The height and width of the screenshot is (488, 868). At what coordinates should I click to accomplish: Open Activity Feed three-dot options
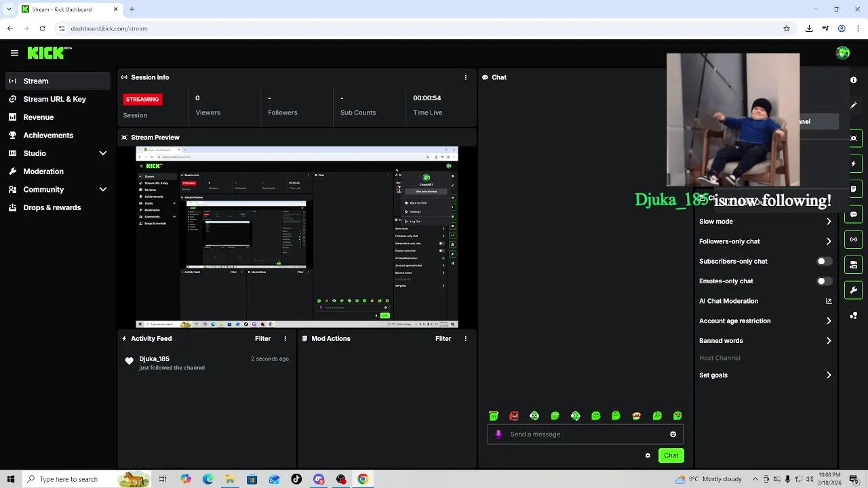(285, 338)
